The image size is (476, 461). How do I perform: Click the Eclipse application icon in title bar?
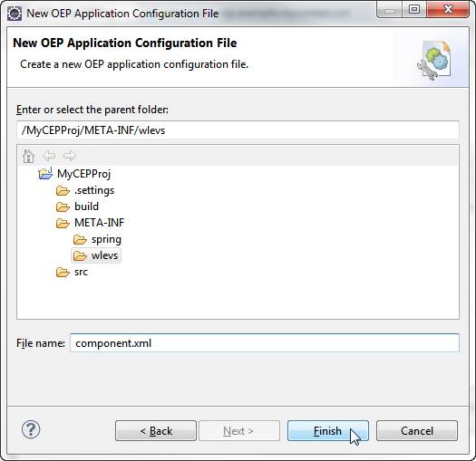click(15, 14)
